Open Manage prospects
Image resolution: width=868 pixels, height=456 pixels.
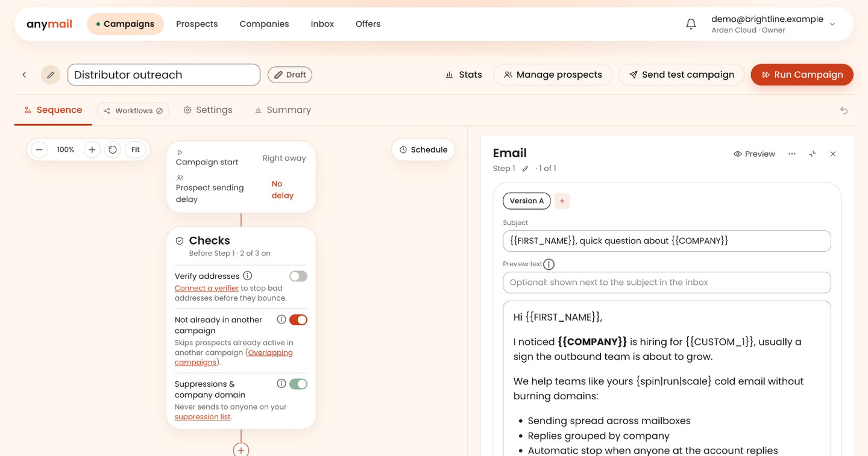click(553, 75)
